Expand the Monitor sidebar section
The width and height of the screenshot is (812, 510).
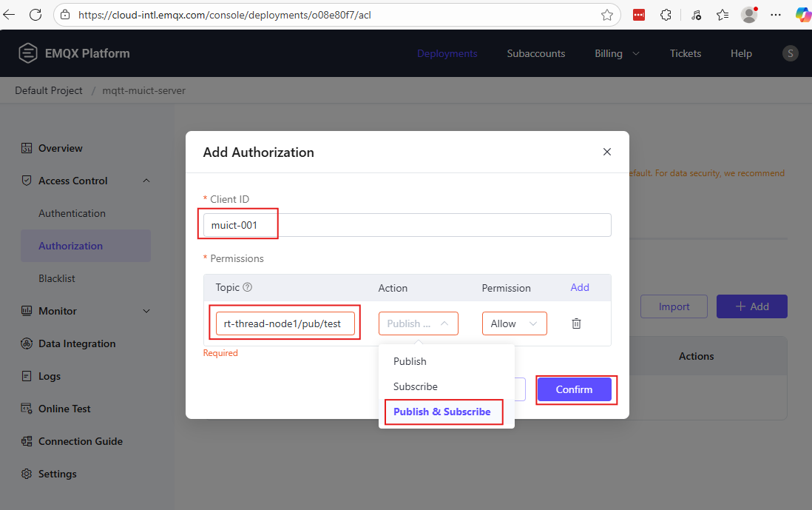coord(146,311)
